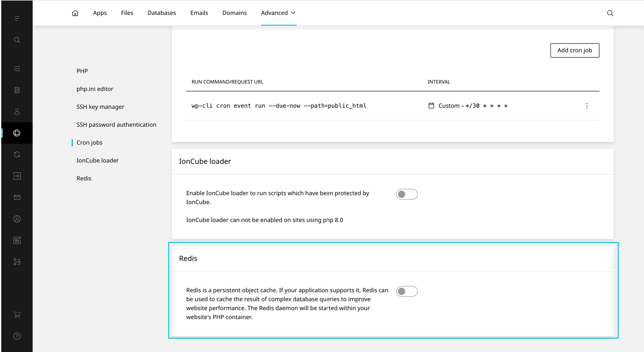
Task: Click the wp-cli cron command row
Action: pyautogui.click(x=279, y=106)
